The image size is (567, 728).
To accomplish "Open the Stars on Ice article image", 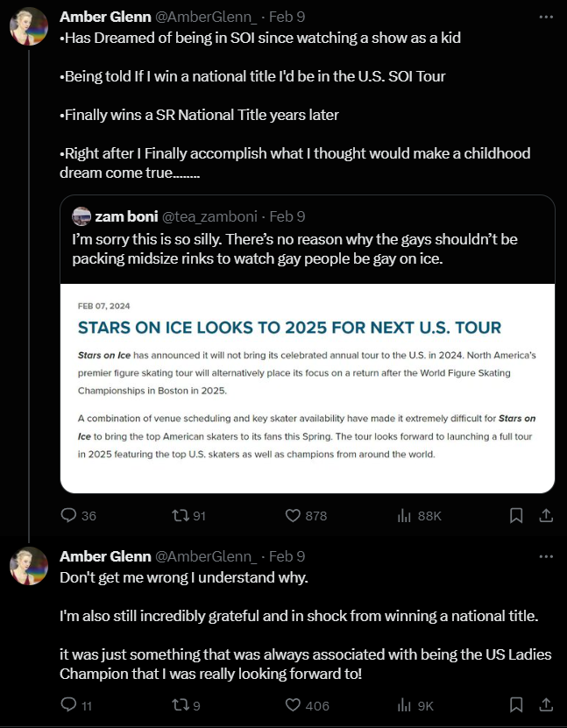I will (x=307, y=388).
